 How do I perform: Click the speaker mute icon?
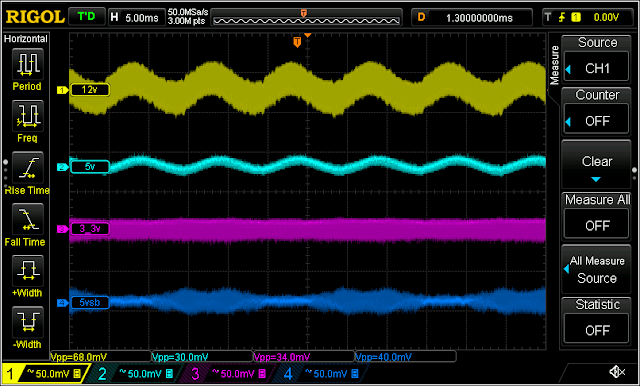point(617,371)
